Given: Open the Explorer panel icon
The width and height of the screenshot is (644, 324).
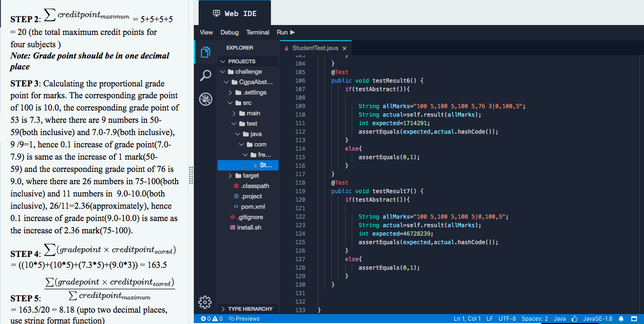Looking at the screenshot, I should 205,52.
